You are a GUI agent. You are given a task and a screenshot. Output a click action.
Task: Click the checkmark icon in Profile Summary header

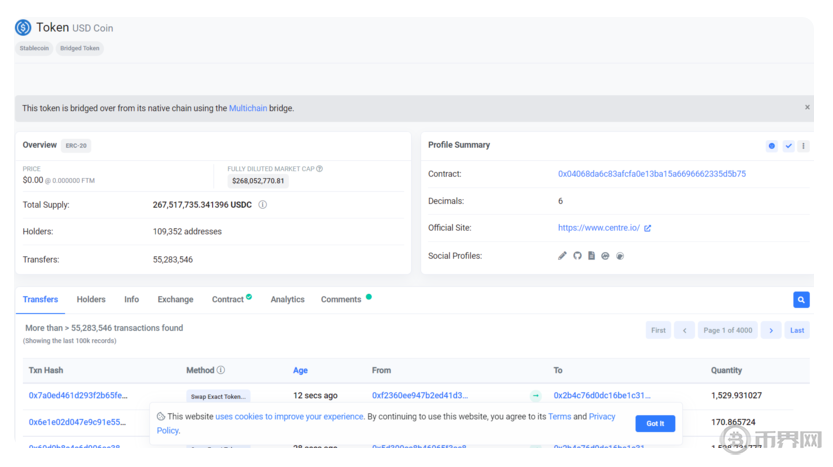(x=788, y=146)
